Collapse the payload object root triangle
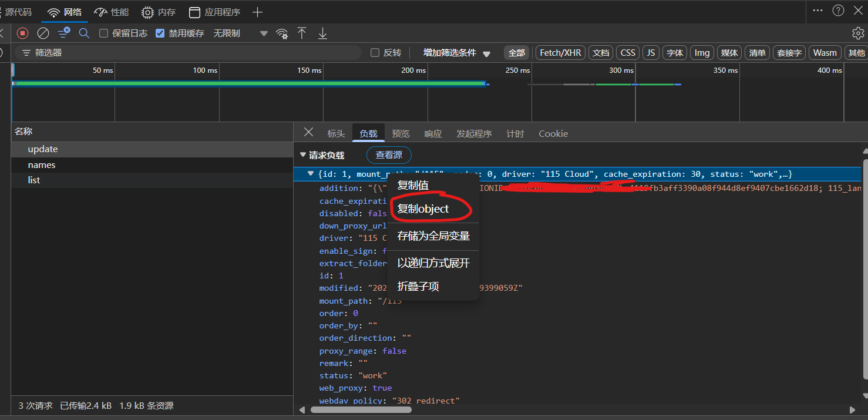This screenshot has width=868, height=420. (x=311, y=174)
